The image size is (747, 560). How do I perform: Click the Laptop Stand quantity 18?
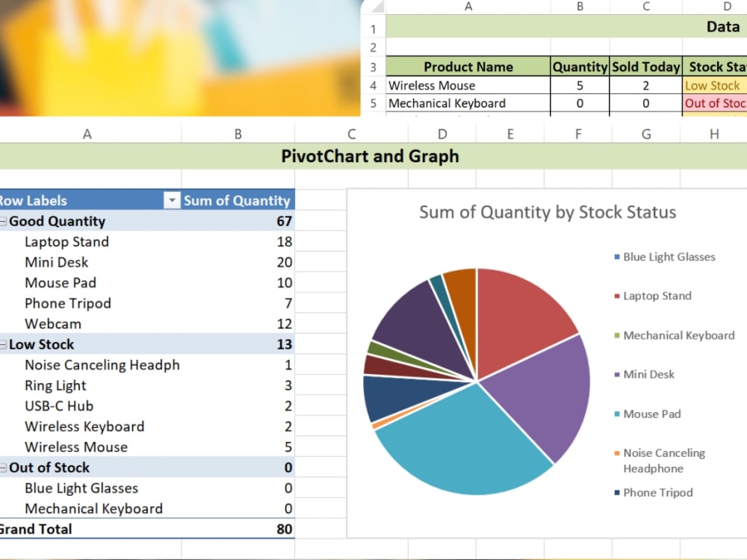click(x=285, y=242)
